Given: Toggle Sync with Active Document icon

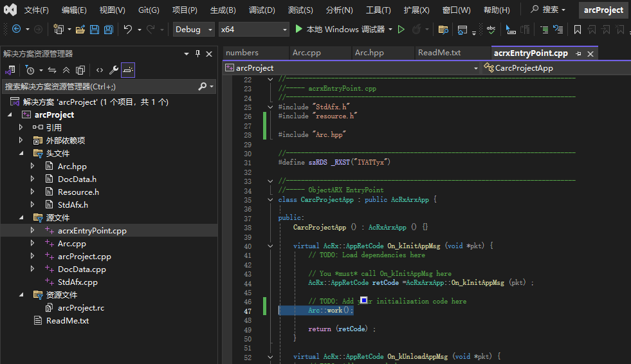Looking at the screenshot, I should (x=52, y=70).
